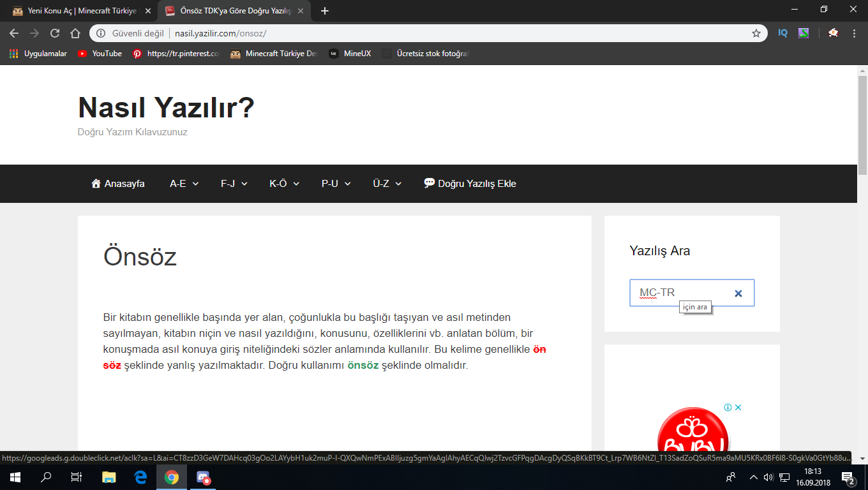Open the 'Nasıl Yazılır?' site title
This screenshot has width=868, height=490.
pyautogui.click(x=166, y=107)
